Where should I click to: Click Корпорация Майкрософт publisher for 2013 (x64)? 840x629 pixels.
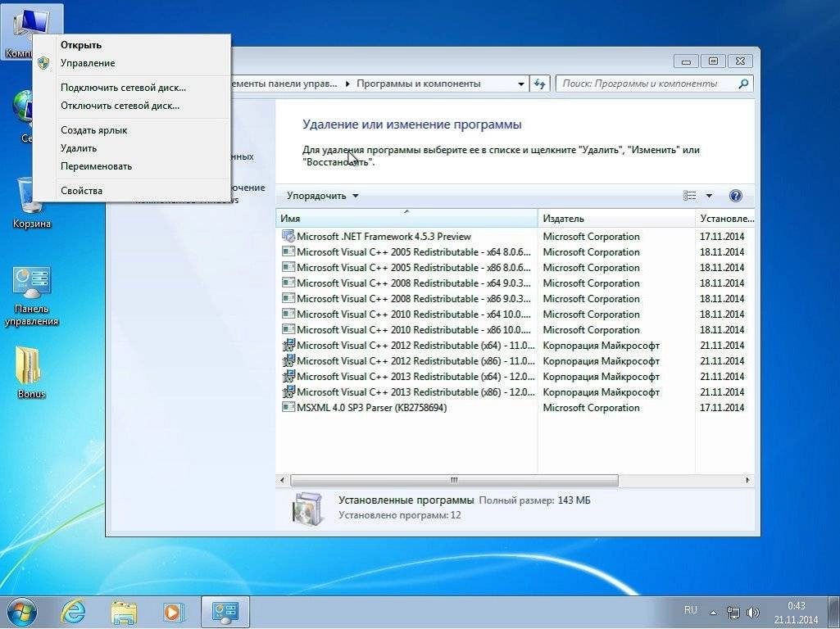pyautogui.click(x=601, y=376)
